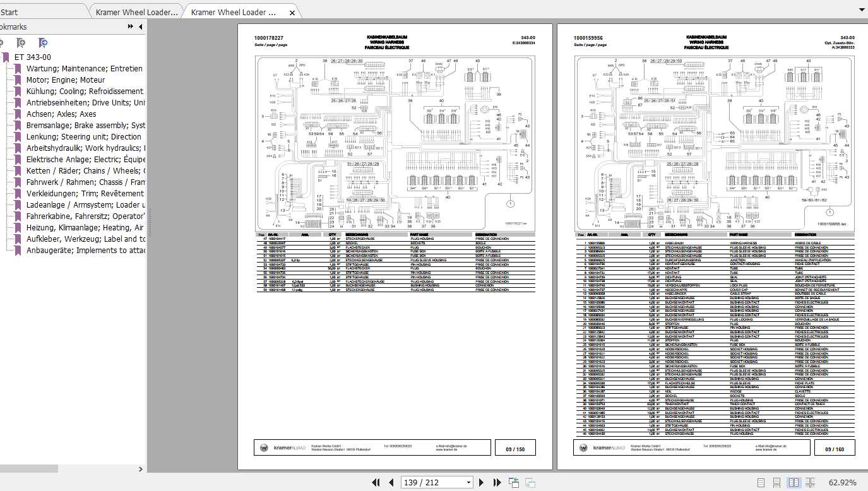Open the Bremsanlage; Brake assembly bookmark

coord(86,125)
